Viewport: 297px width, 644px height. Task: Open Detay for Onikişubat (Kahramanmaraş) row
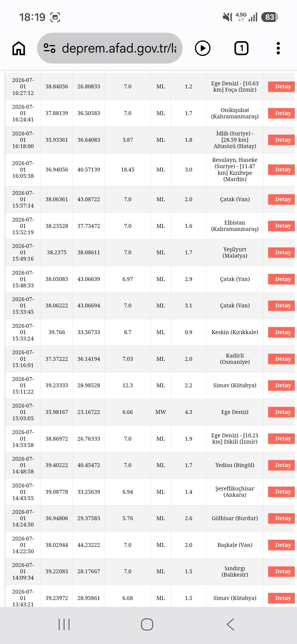[281, 113]
